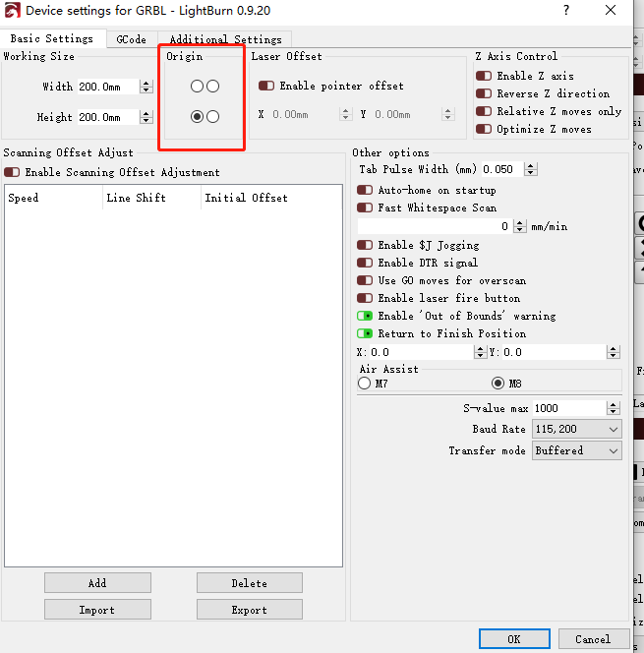Select the top-right origin radio button
Viewport: 644px width, 653px height.
coord(212,87)
